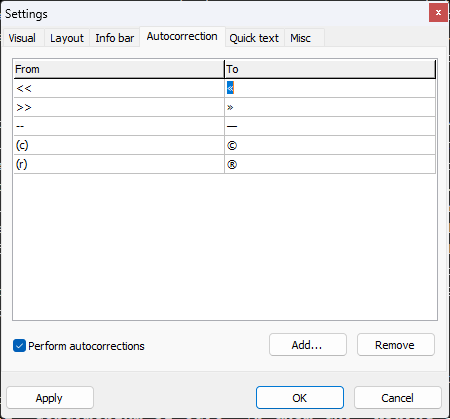Select the » replacement cell
This screenshot has width=450, height=419.
click(x=330, y=107)
